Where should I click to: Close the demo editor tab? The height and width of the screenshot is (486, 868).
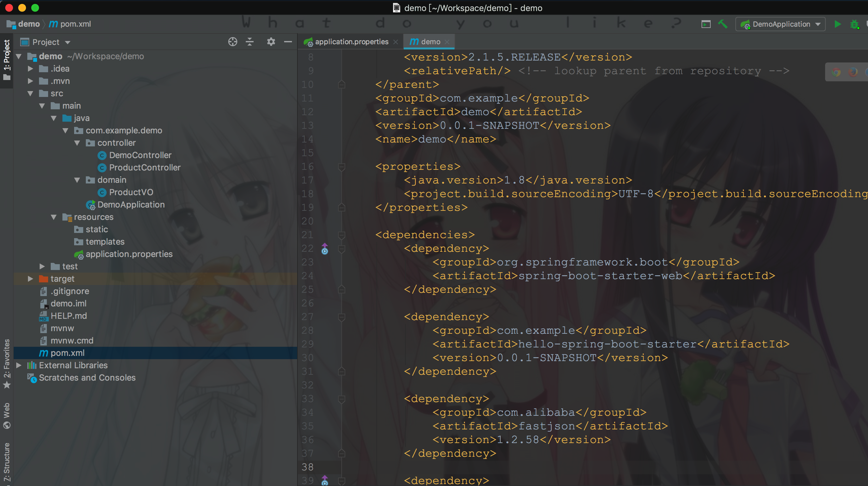447,42
